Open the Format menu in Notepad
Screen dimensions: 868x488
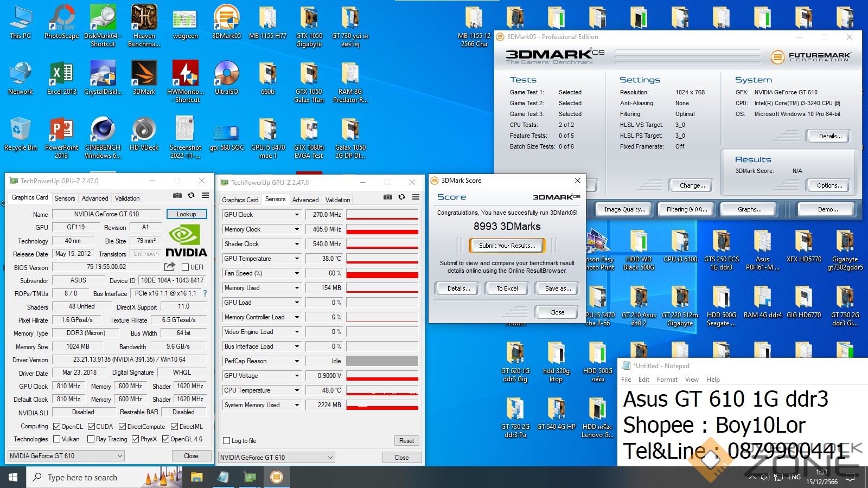coord(667,380)
